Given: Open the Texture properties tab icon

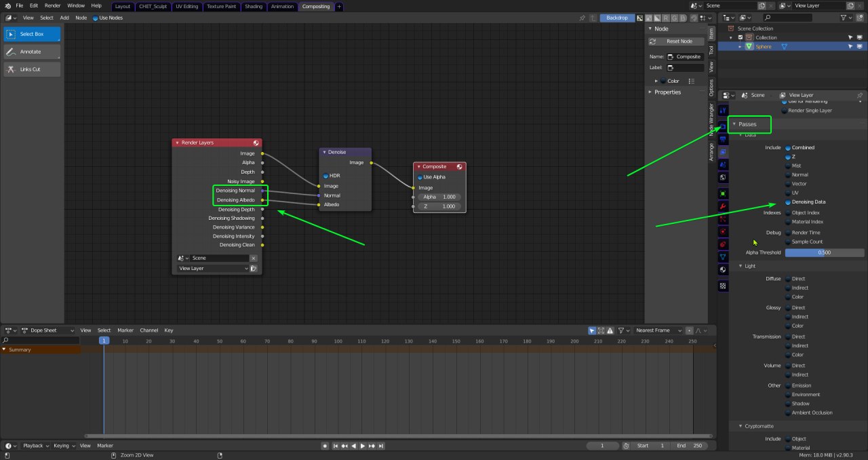Looking at the screenshot, I should coord(723,286).
